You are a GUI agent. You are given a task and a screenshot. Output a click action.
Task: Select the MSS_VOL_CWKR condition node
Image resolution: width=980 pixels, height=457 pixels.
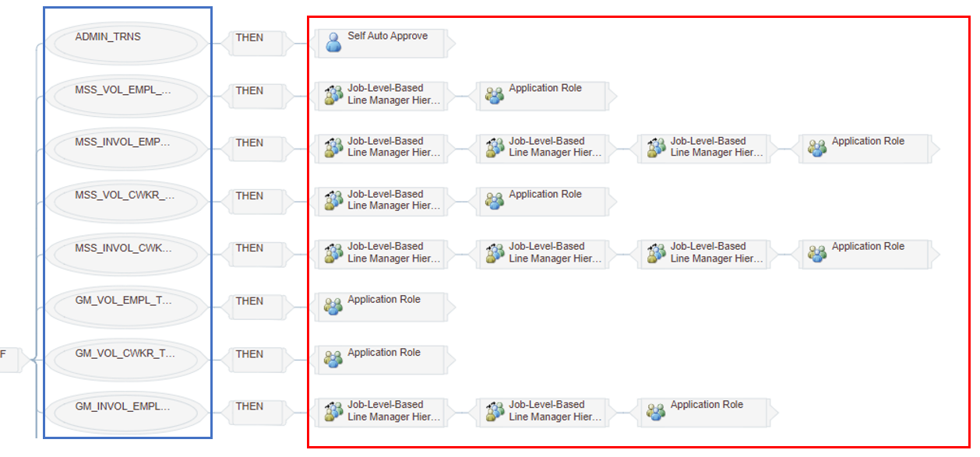[x=125, y=201]
